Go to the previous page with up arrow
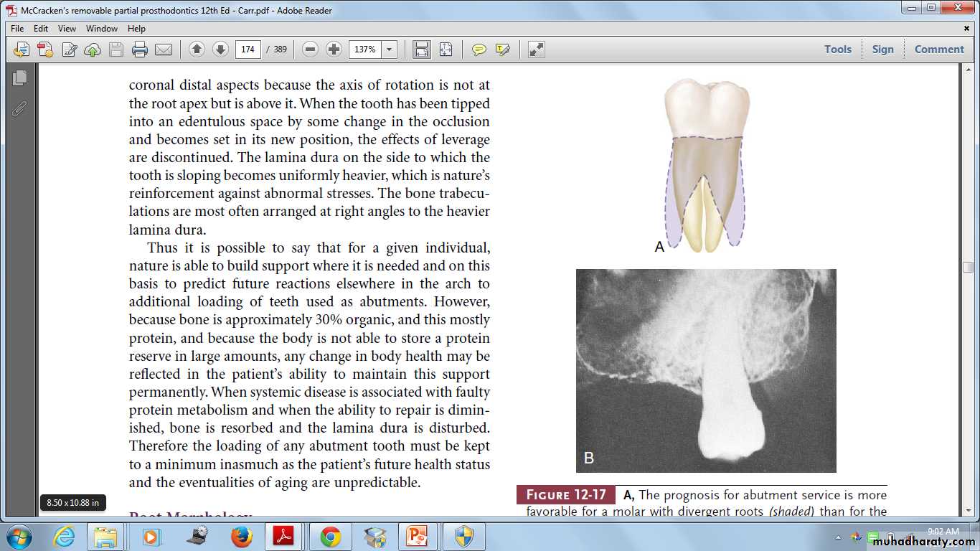The width and height of the screenshot is (980, 551). point(197,50)
